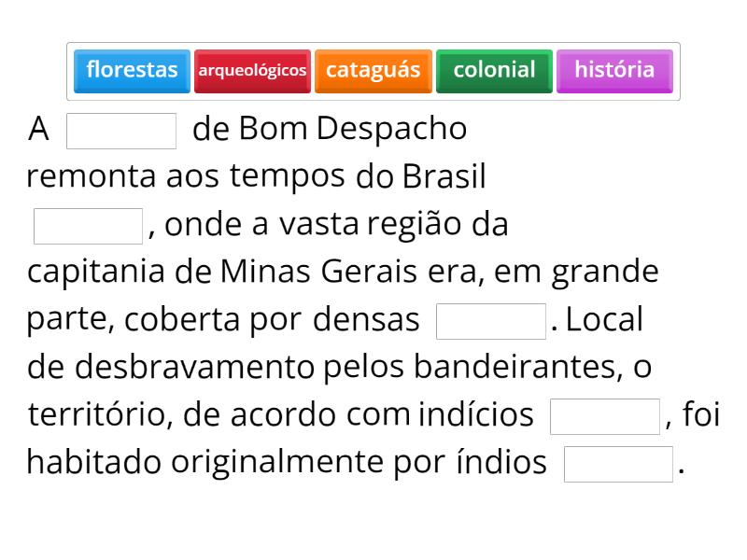747x560 pixels.
Task: Choose the orange "cataguás" word tile
Action: (x=373, y=71)
